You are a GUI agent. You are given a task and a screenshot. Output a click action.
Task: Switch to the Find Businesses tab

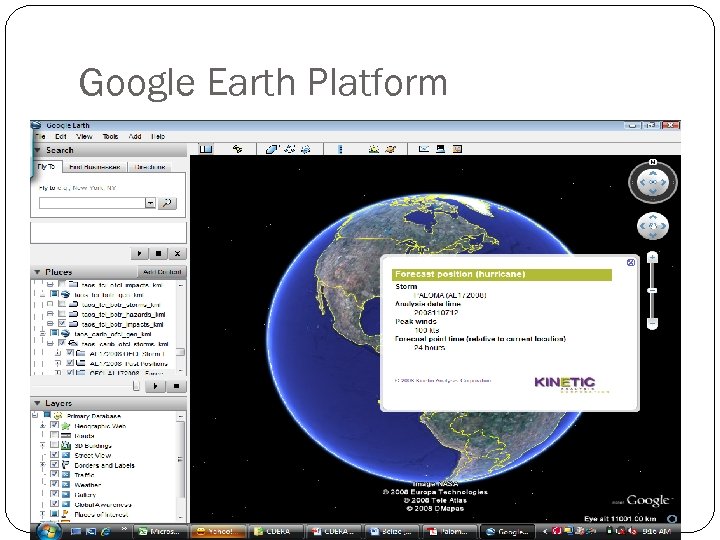point(95,167)
